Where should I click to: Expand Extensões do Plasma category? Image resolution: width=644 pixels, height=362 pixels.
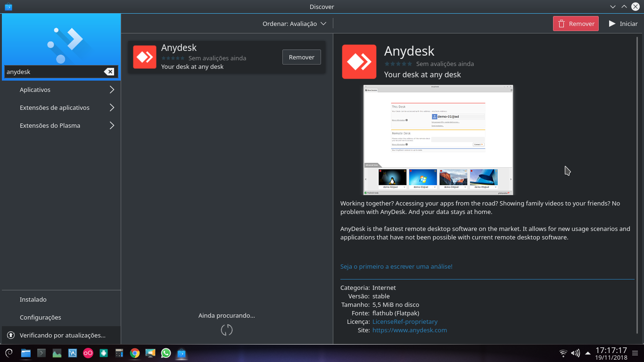coord(61,125)
